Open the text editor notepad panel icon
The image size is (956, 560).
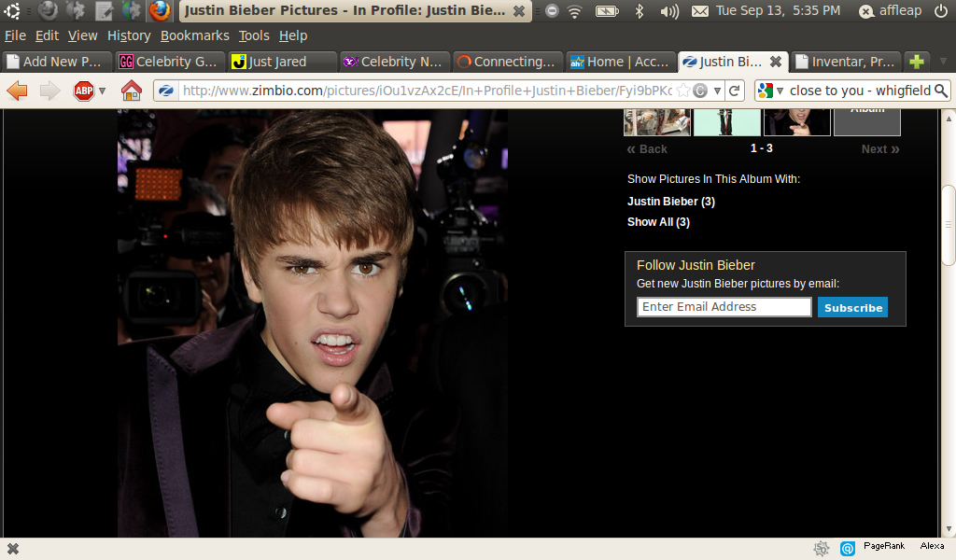(104, 10)
